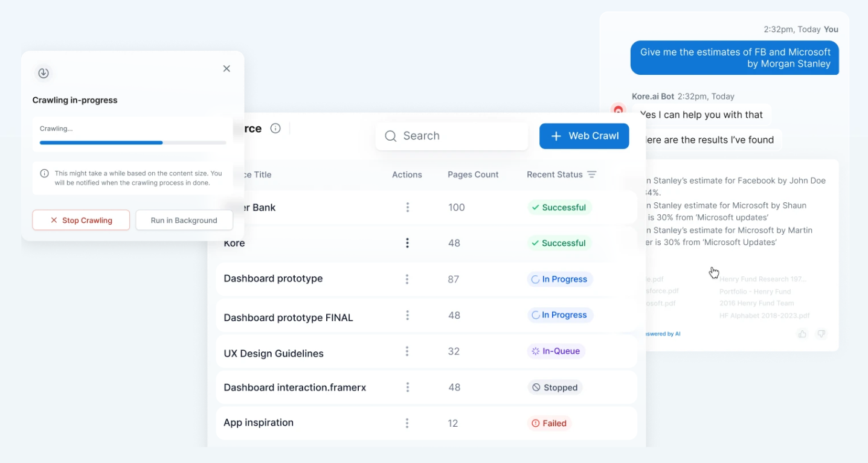Select UX Design Guidelines title
The width and height of the screenshot is (868, 463).
274,354
